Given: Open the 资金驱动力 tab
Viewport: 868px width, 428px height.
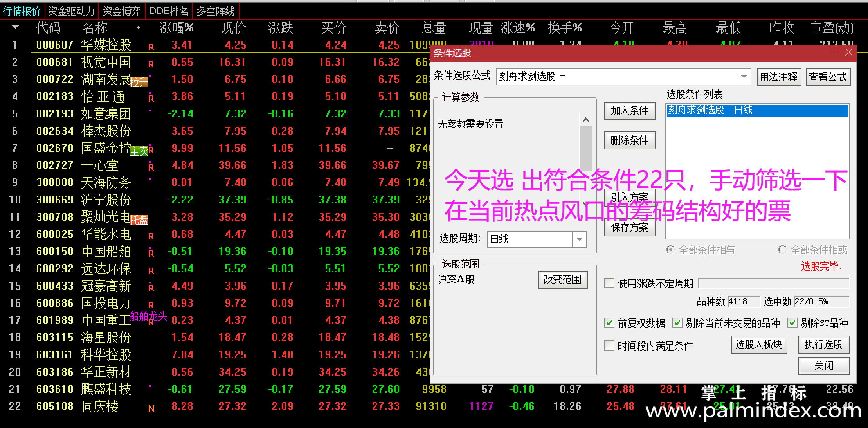Looking at the screenshot, I should (71, 11).
